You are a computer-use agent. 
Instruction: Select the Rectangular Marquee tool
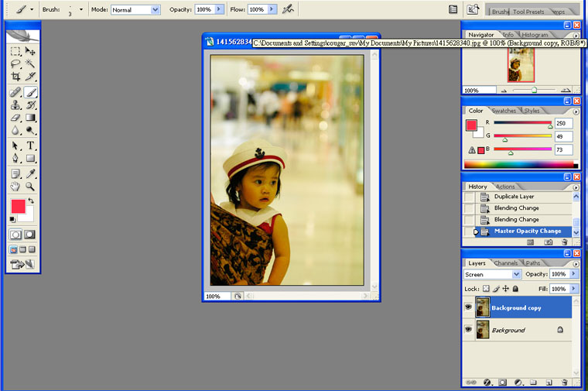pos(15,51)
